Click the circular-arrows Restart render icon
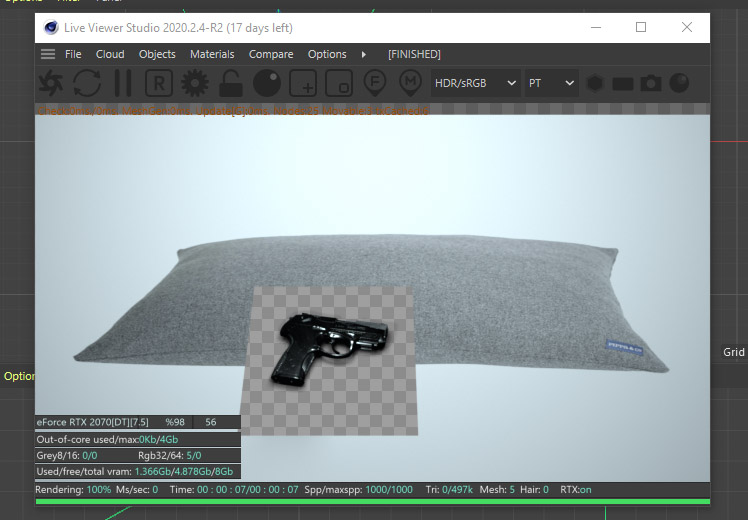This screenshot has width=748, height=520. click(87, 83)
